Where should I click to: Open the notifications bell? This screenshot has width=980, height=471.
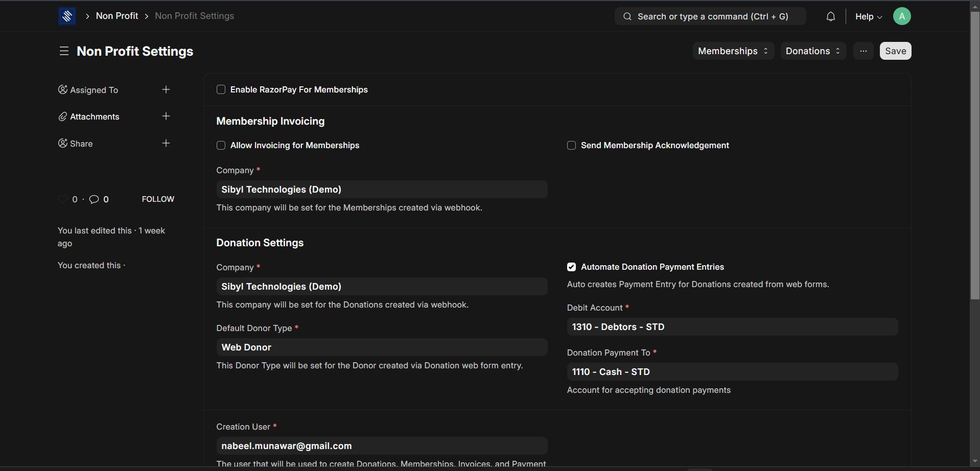click(x=830, y=16)
